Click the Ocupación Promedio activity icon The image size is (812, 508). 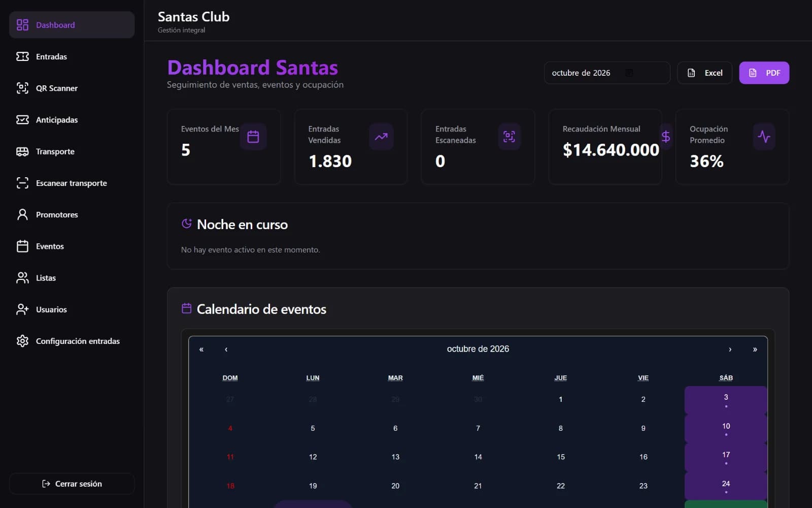point(764,137)
